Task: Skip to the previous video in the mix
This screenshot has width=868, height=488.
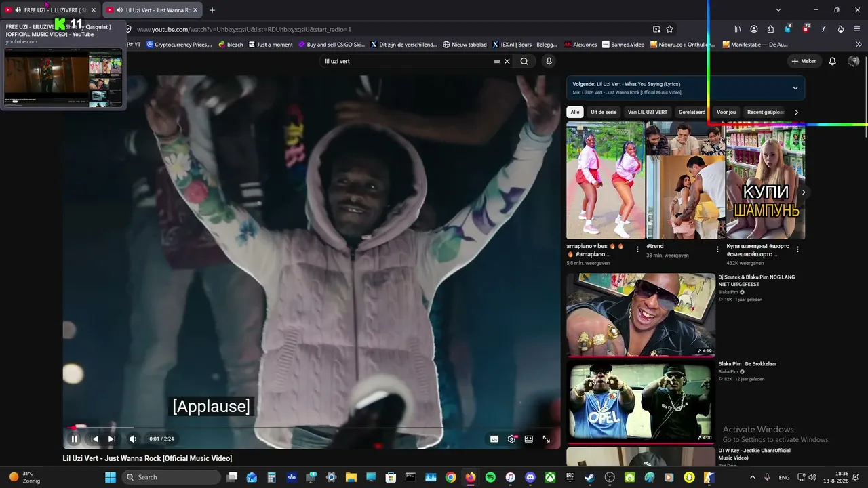Action: point(94,439)
